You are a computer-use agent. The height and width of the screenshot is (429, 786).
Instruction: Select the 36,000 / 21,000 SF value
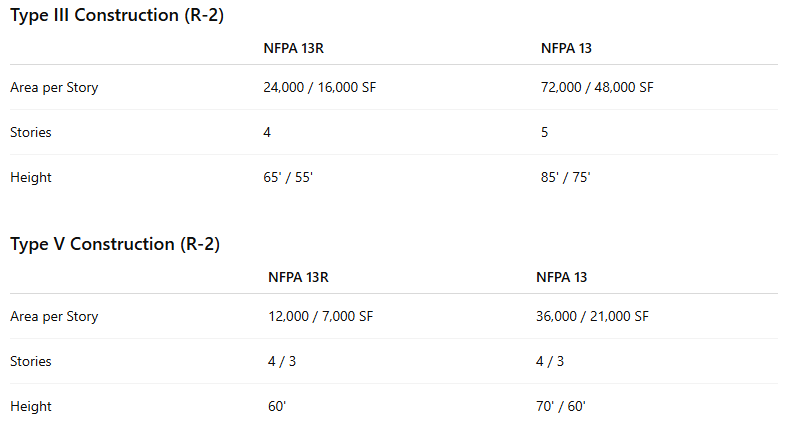click(592, 316)
